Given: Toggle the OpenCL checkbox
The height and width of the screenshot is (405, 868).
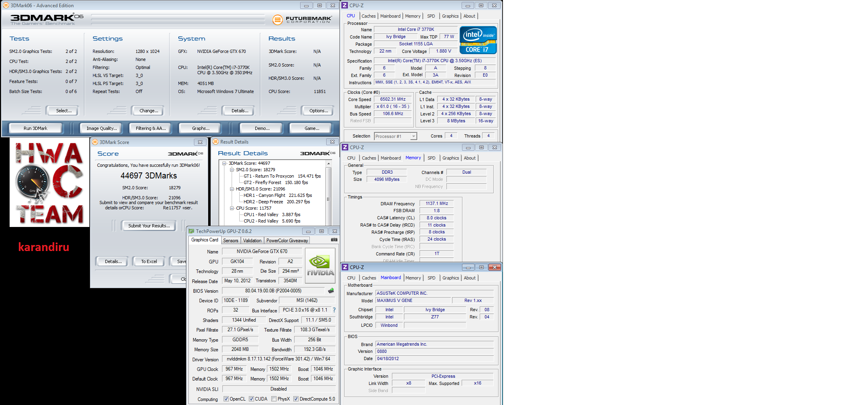Looking at the screenshot, I should click(x=226, y=399).
